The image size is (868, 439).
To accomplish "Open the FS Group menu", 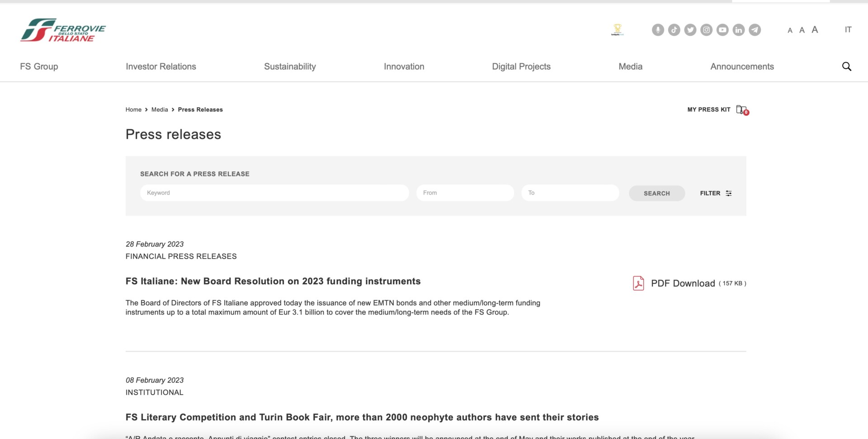I will [x=39, y=67].
